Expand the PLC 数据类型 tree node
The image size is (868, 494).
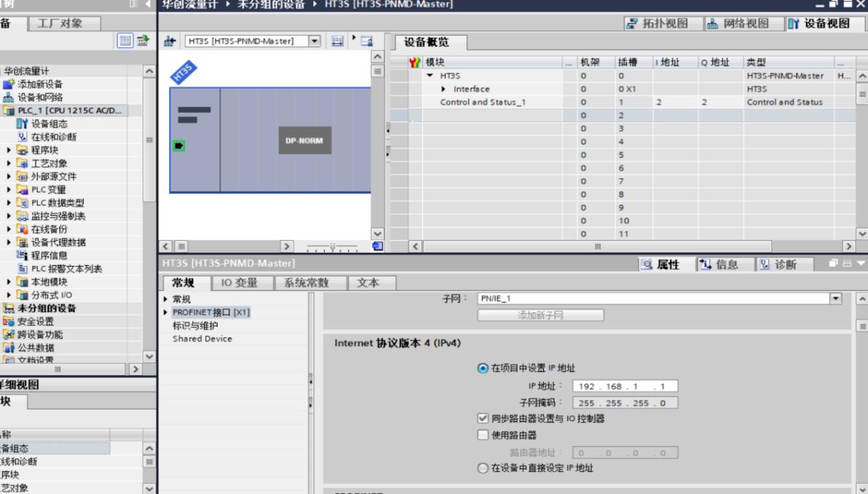point(8,202)
